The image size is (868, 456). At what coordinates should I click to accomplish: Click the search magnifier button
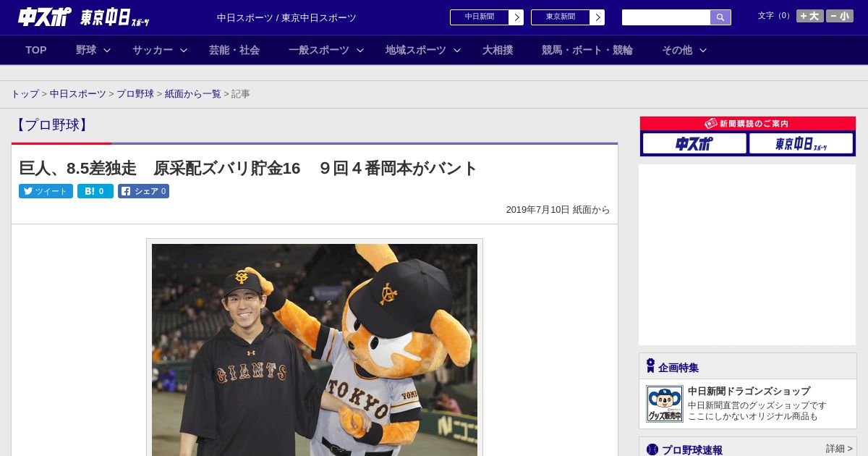(x=720, y=17)
